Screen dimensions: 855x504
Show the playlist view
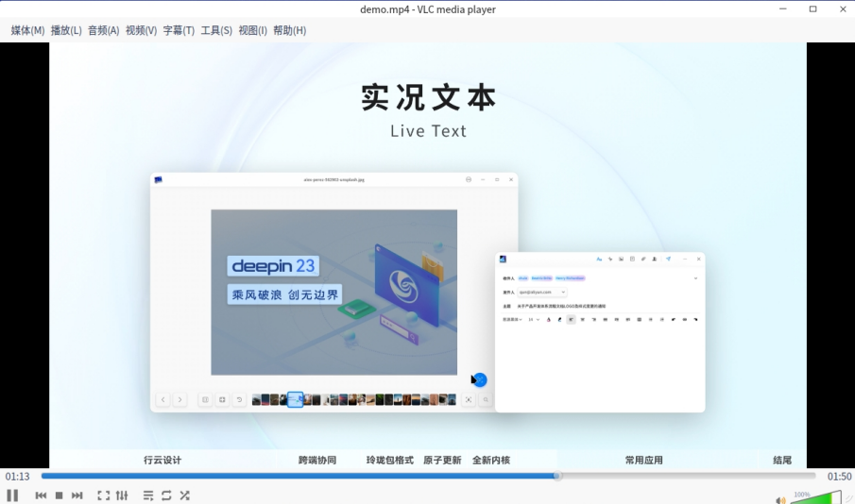(147, 496)
